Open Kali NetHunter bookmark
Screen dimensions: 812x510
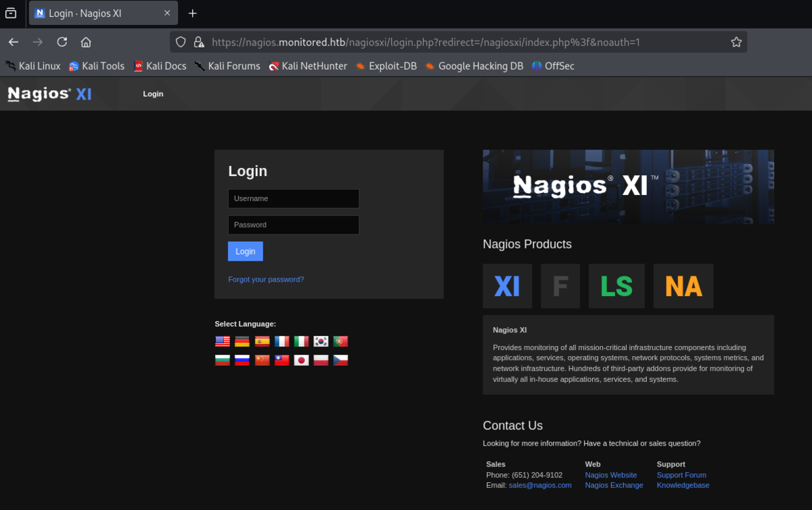pos(308,66)
